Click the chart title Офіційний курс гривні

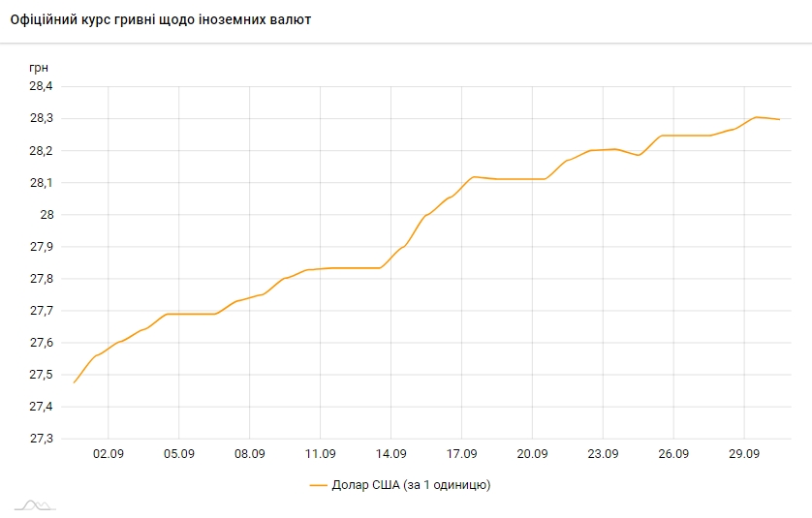[x=161, y=19]
